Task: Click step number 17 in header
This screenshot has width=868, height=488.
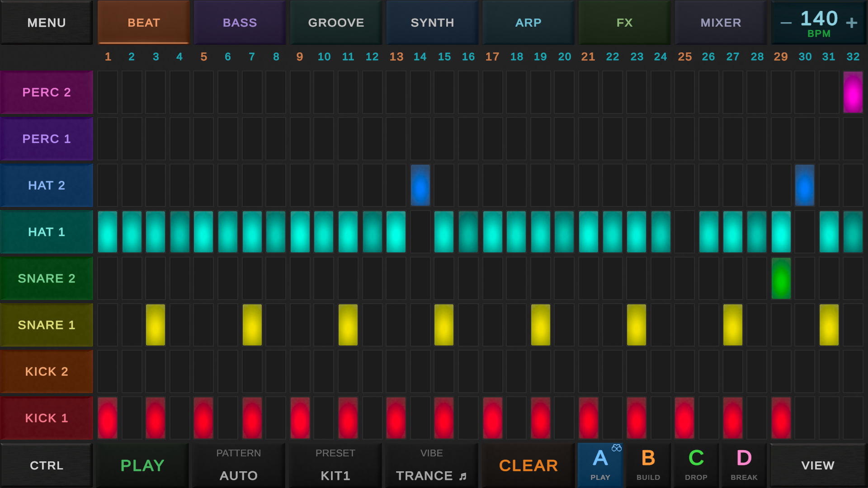Action: coord(492,57)
